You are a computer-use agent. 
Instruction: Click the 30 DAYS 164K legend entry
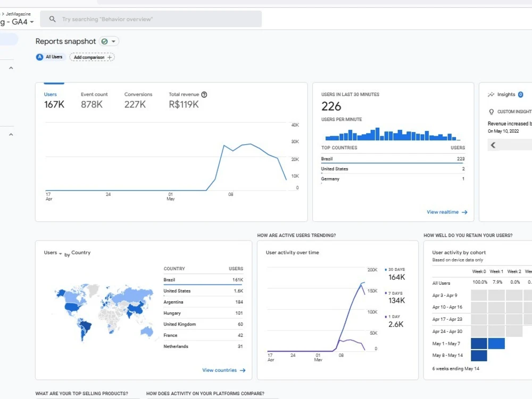[x=395, y=274]
